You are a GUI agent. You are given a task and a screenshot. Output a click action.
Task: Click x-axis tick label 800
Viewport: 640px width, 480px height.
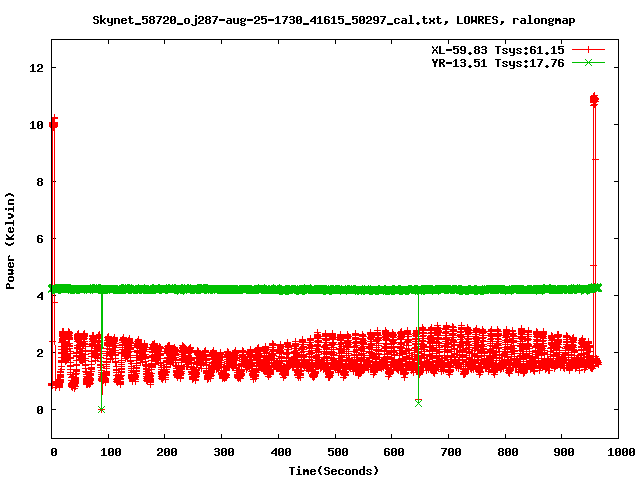coord(508,452)
